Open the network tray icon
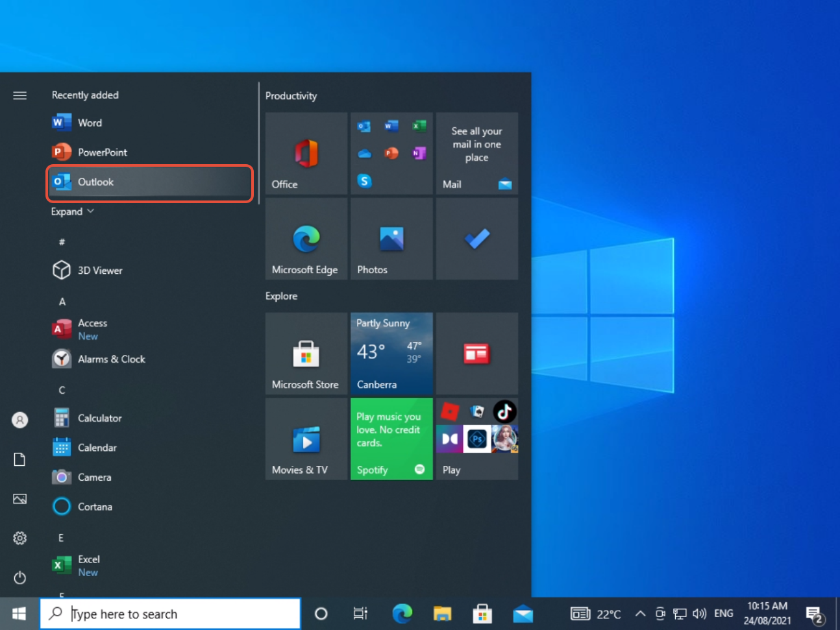Viewport: 840px width, 630px height. [680, 614]
